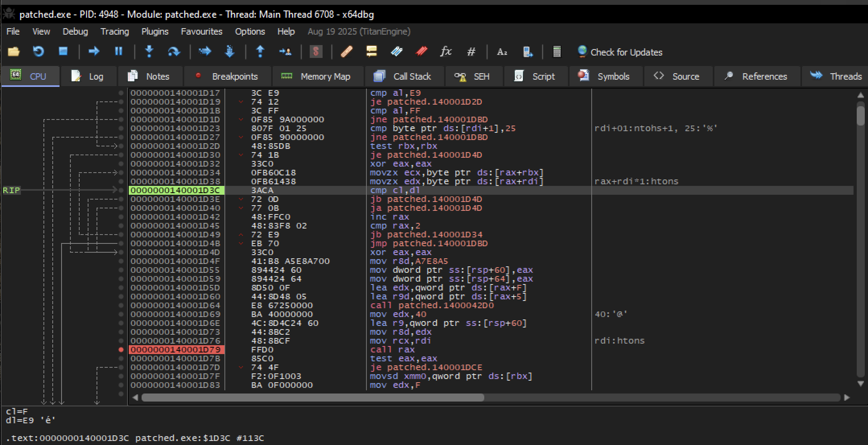Click the Step Into toolbar icon
The height and width of the screenshot is (445, 868).
click(149, 52)
